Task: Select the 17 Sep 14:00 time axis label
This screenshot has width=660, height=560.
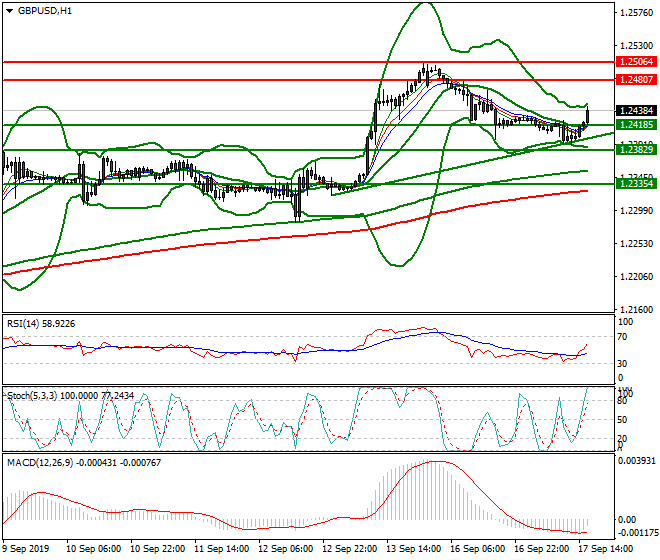Action: pyautogui.click(x=606, y=549)
